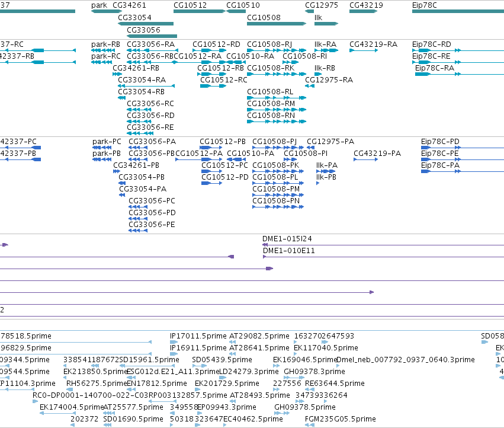This screenshot has width=504, height=428.
Task: Click EST FGM235G05.5prime
Action: point(341,419)
